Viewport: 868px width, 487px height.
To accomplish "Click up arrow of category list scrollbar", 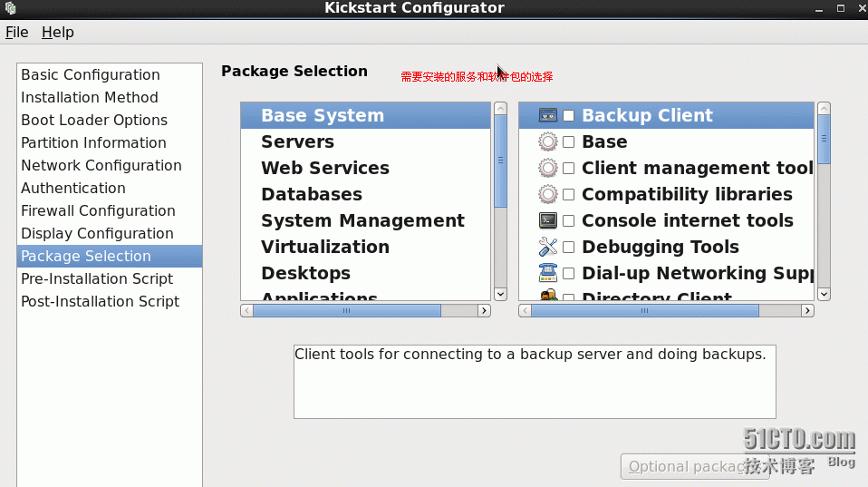I will (x=500, y=109).
